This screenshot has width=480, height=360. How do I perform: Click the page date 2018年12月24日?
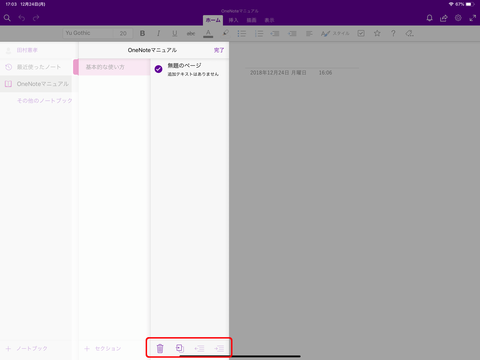[x=278, y=73]
